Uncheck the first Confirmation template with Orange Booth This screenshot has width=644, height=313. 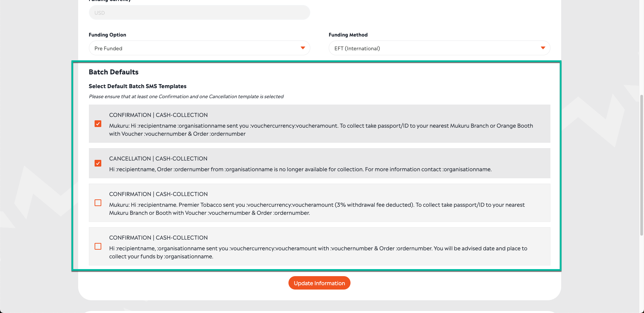pos(98,124)
